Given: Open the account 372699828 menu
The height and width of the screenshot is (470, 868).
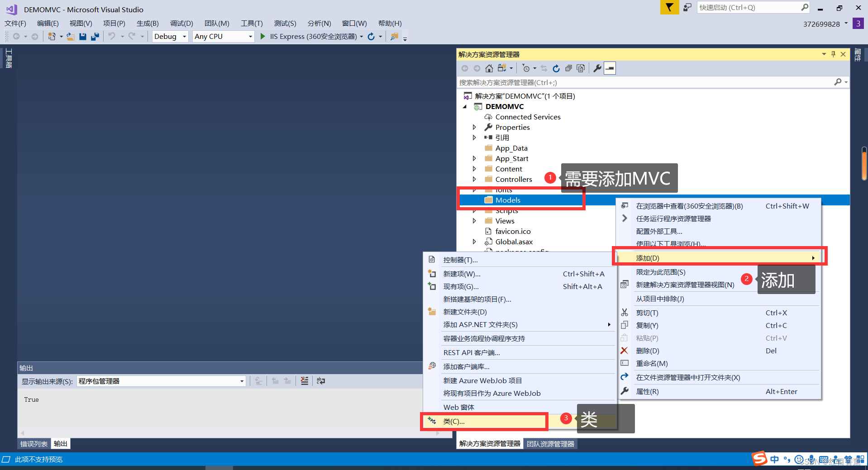Looking at the screenshot, I should (x=825, y=24).
